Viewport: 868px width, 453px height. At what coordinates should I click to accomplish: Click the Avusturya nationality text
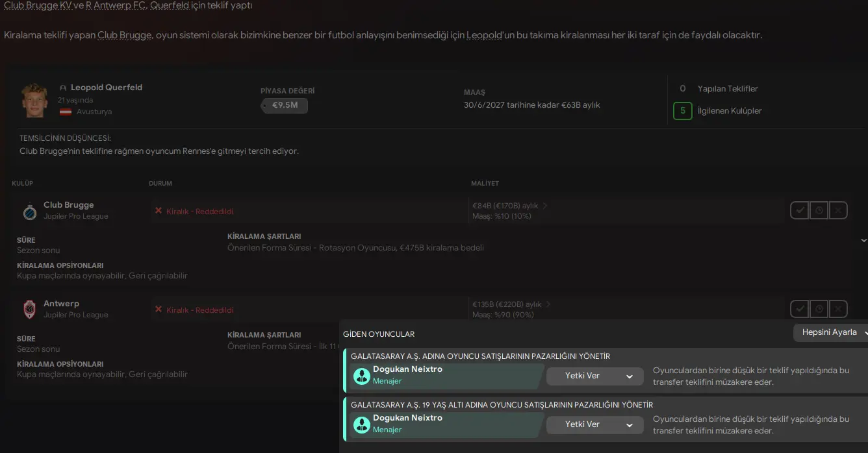94,112
